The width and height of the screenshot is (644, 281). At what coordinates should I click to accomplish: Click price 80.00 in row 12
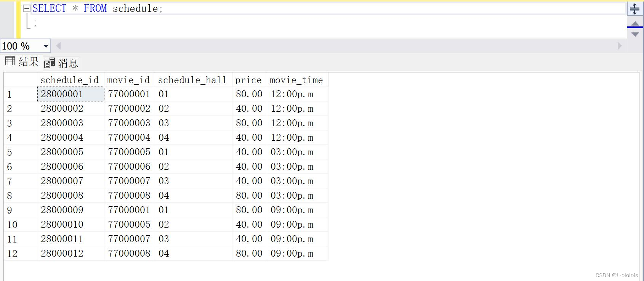click(x=250, y=254)
